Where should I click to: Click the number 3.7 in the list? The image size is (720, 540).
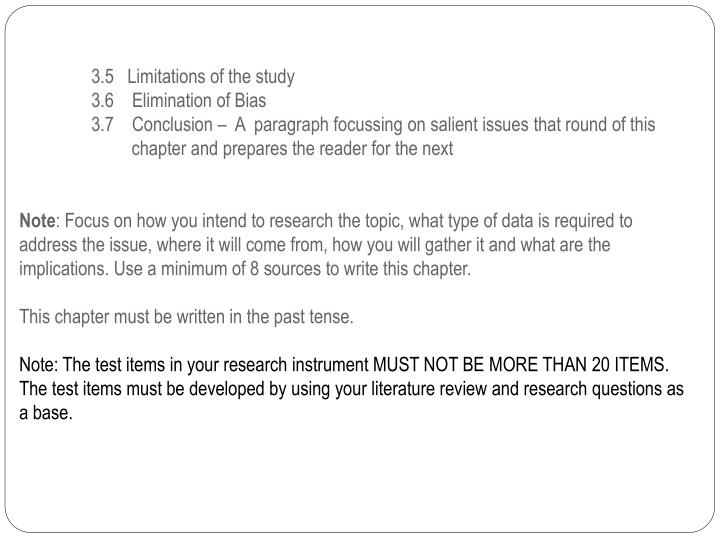pos(102,124)
